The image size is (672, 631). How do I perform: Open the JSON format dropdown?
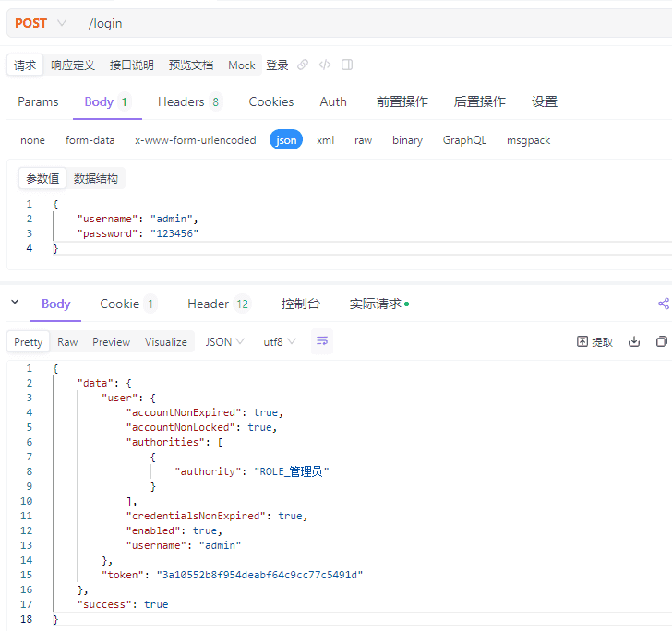224,342
